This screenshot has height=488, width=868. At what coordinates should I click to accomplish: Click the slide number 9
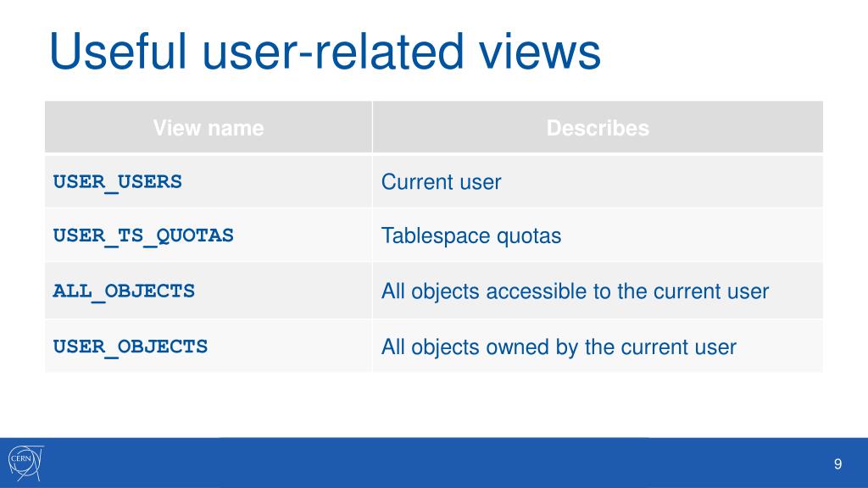click(837, 463)
